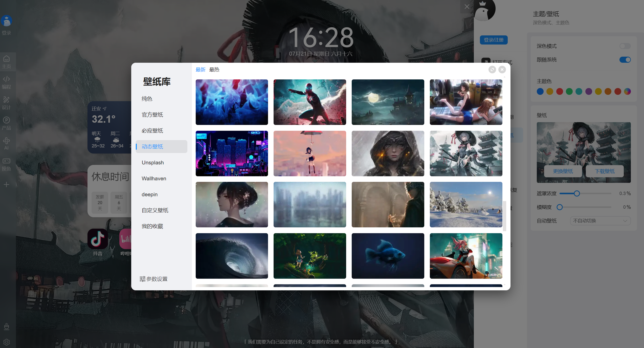
Task: Open the settings gear in sidebar
Action: tap(6, 342)
